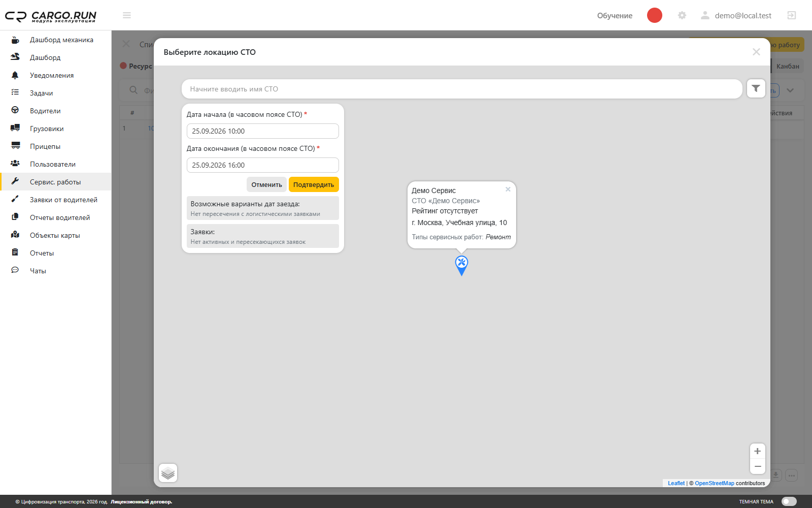
Task: Click the CARGO.RUN logo
Action: click(x=51, y=16)
